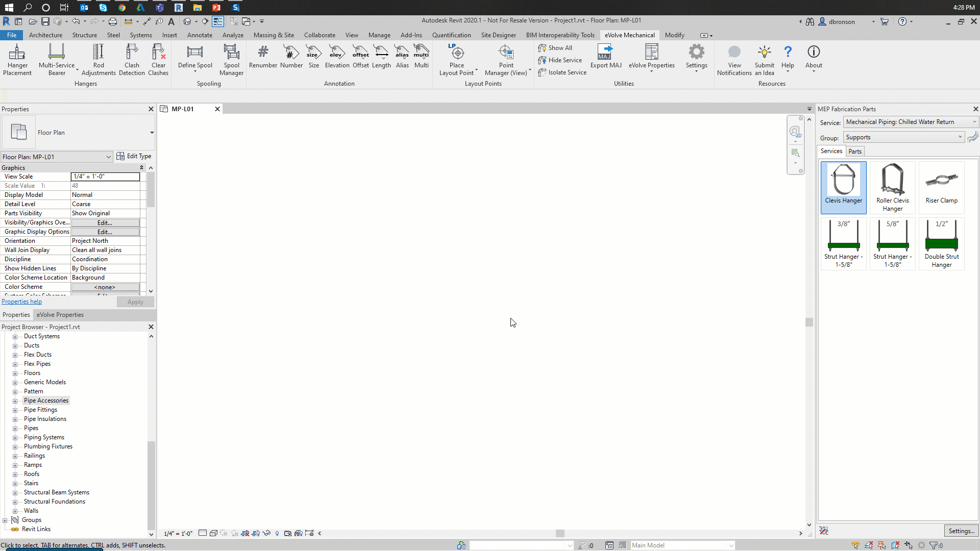Run Clash Detection for hangers
Image resolution: width=980 pixels, height=551 pixels.
(x=132, y=59)
